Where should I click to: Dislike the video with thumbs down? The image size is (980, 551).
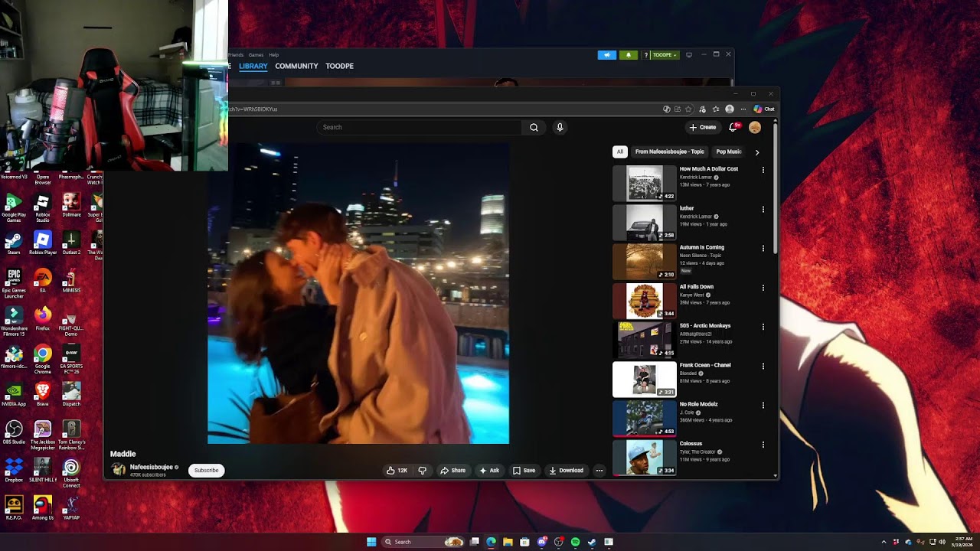[x=422, y=471]
